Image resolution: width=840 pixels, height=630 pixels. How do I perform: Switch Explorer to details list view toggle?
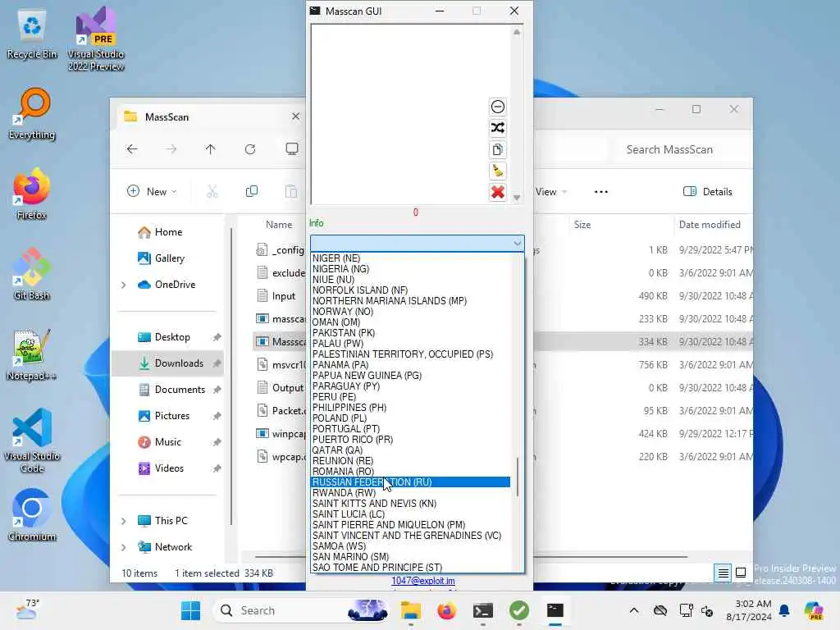(723, 573)
